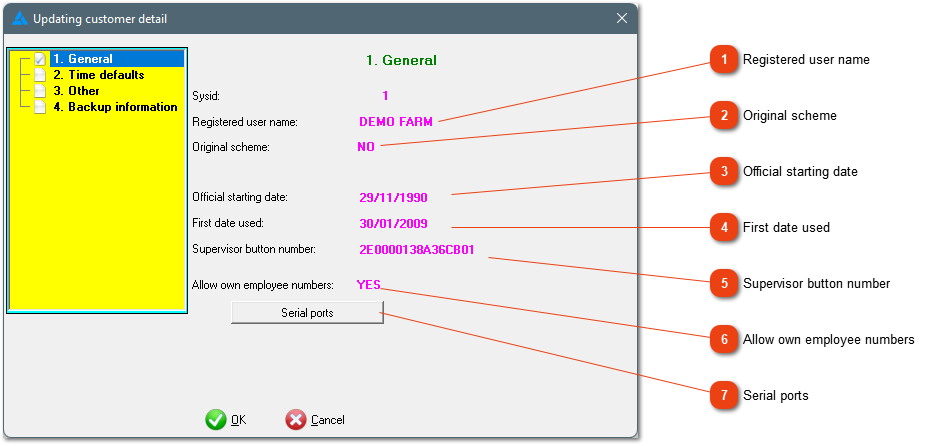This screenshot has height=446, width=931.
Task: Click the 'First date used:' field label
Action: tap(227, 223)
